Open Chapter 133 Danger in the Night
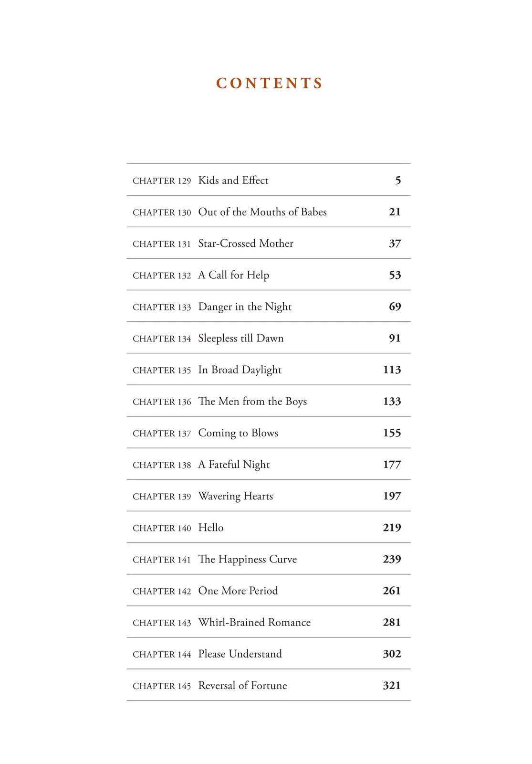 [269, 306]
